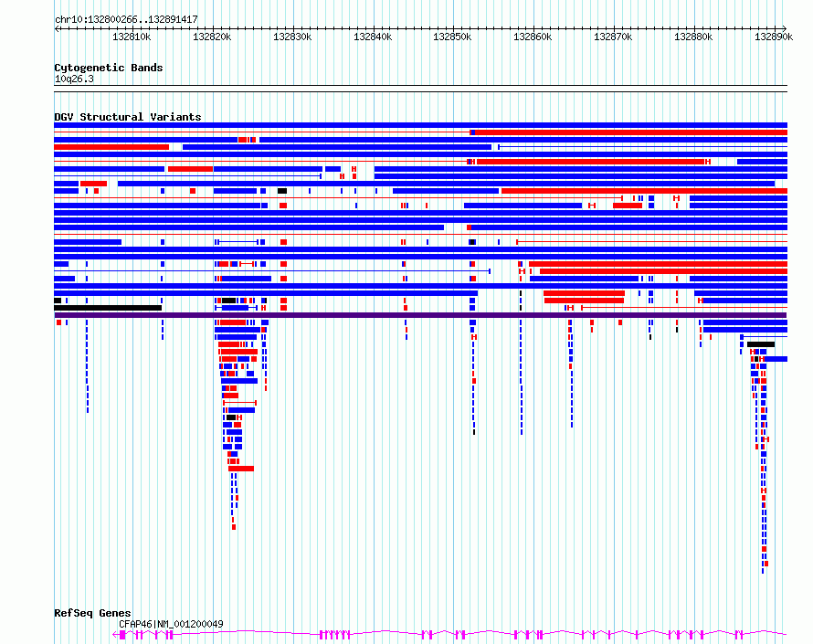Image resolution: width=813 pixels, height=644 pixels.
Task: Click the chr10:132800266..132891417 region label
Action: click(126, 19)
